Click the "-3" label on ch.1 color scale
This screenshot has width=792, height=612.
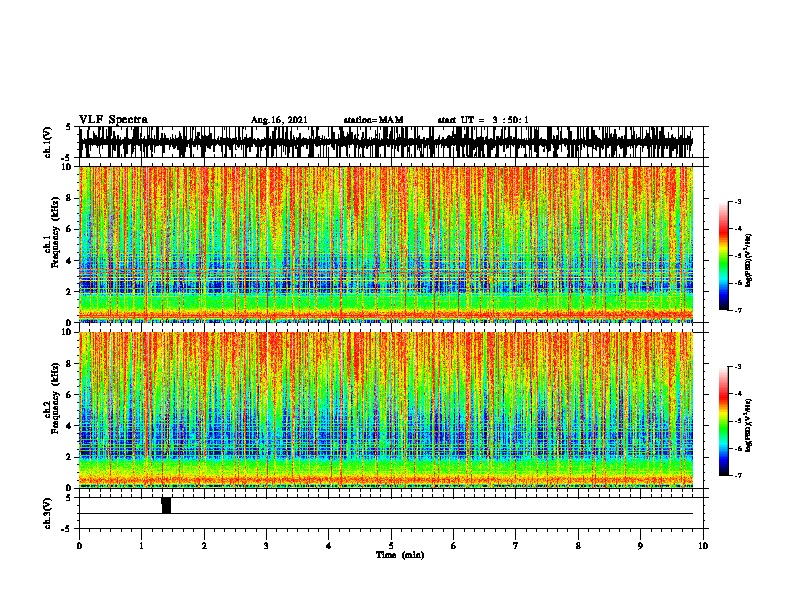[737, 201]
